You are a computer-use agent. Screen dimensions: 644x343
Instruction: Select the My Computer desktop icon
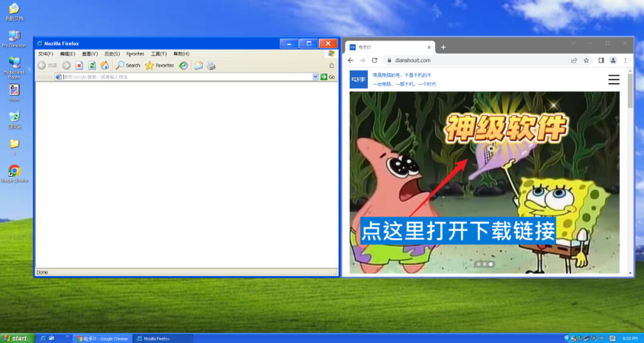point(14,39)
